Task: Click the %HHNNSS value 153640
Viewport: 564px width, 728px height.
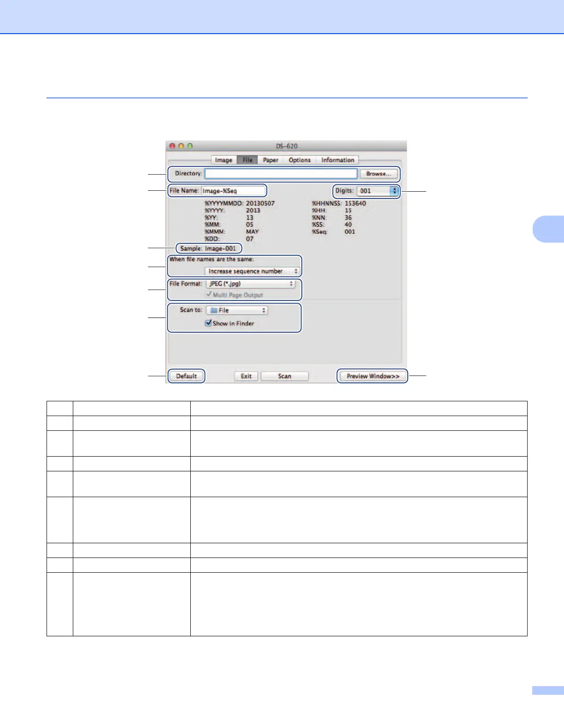Action: 355,203
